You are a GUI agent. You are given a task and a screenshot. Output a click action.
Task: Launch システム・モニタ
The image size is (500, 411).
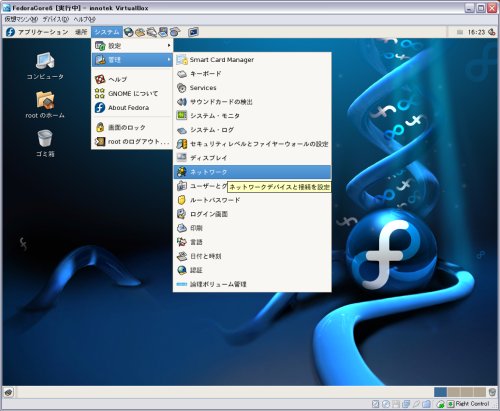tap(252, 116)
